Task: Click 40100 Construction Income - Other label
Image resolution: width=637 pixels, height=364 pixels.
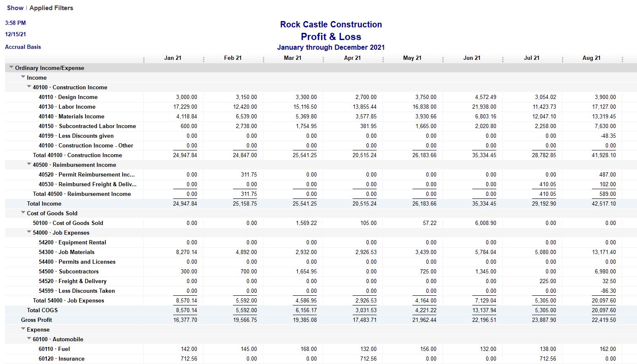Action: pos(86,145)
